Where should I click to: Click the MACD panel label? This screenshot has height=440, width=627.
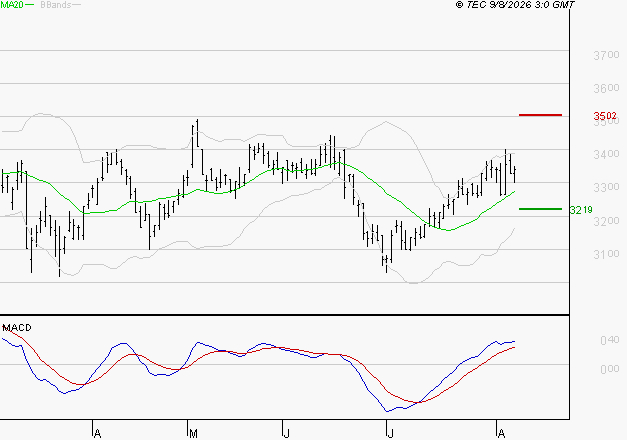coord(17,328)
